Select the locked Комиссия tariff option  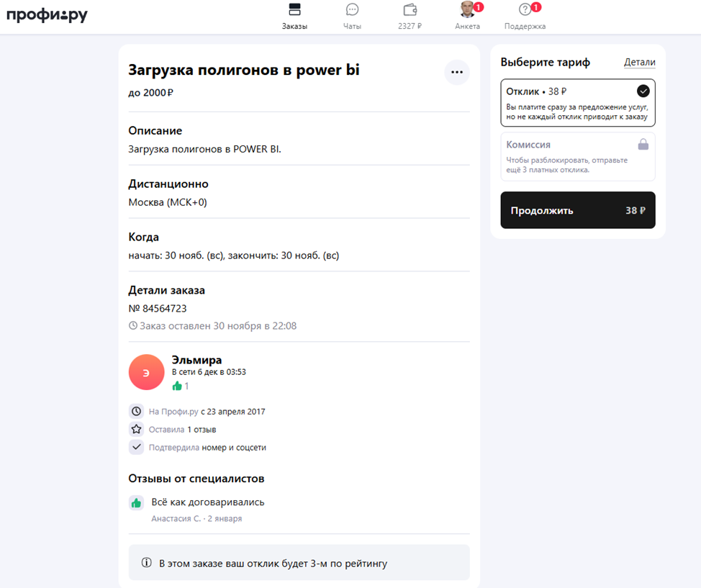click(578, 156)
